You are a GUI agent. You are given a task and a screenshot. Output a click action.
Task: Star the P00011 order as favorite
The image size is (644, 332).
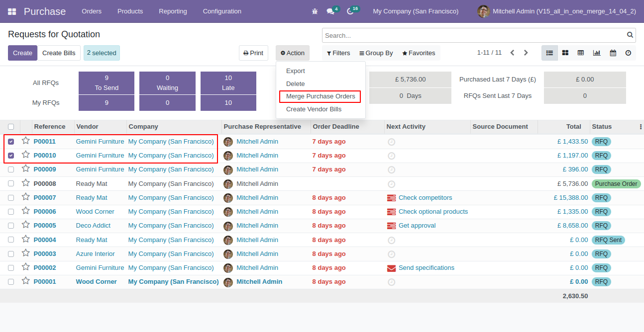coord(26,141)
